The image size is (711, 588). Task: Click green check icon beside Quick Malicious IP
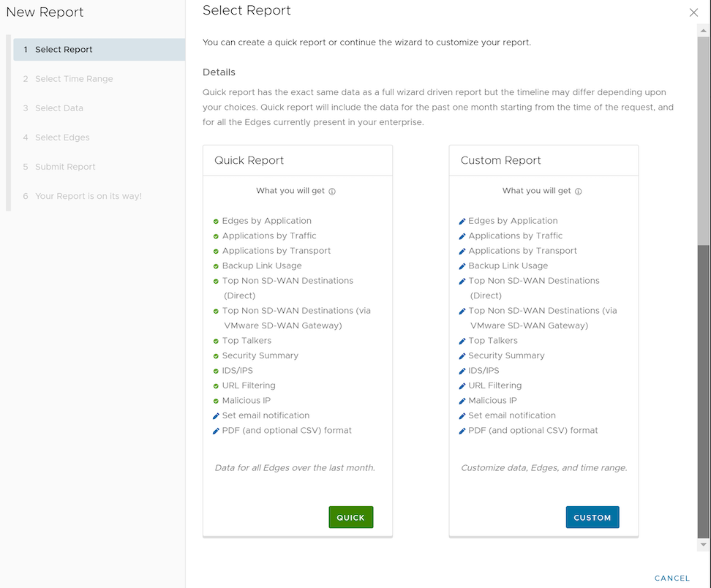point(216,401)
